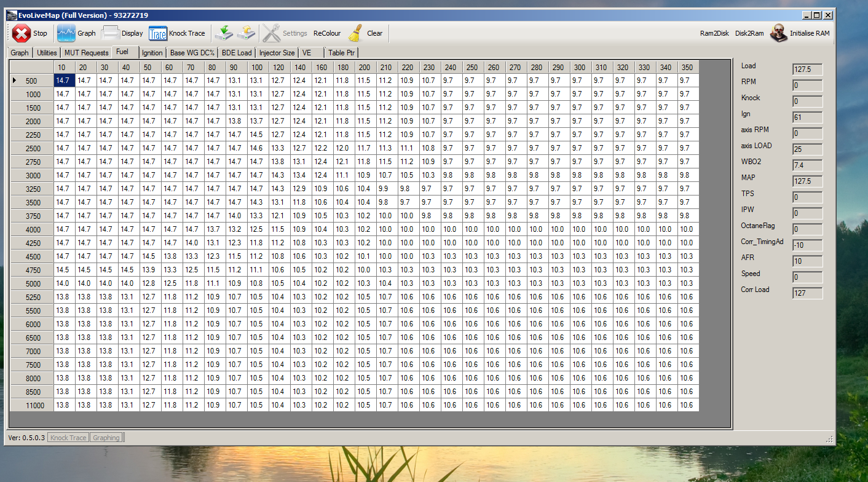Switch to the Ignition tab
The image size is (868, 482).
pyautogui.click(x=152, y=53)
